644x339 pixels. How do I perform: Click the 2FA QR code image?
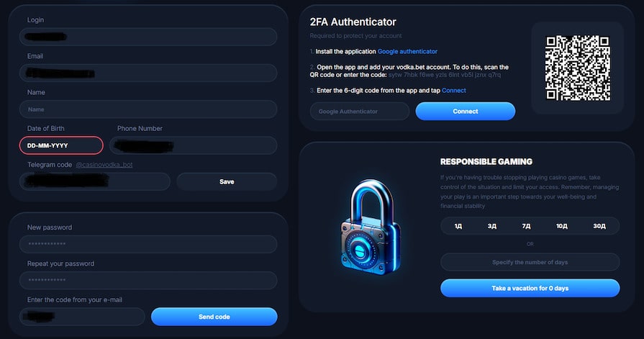tap(577, 68)
